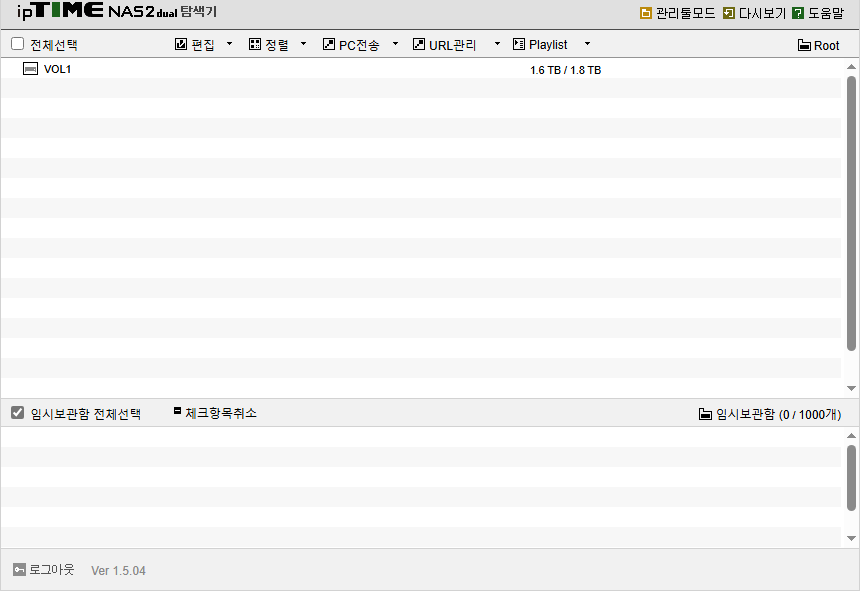
Task: Expand the 편집 dropdown arrow
Action: point(229,44)
